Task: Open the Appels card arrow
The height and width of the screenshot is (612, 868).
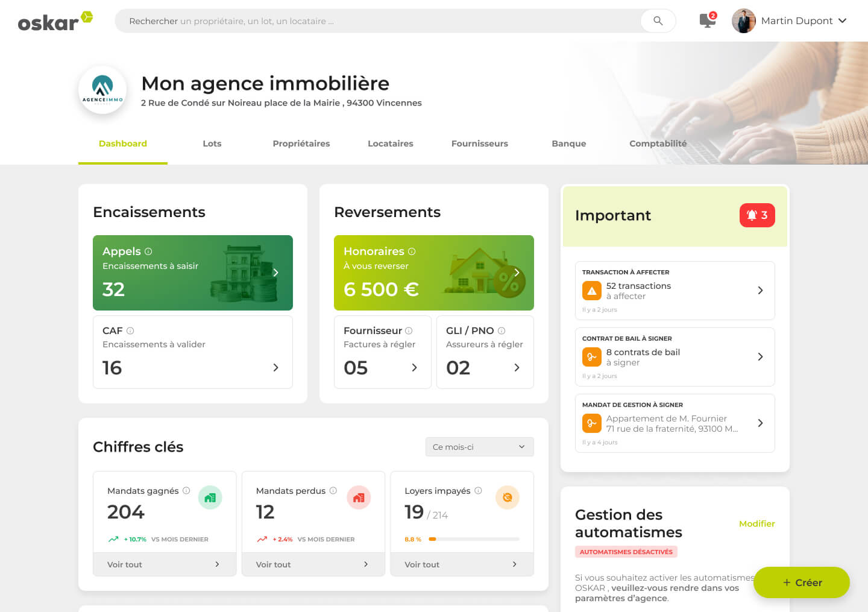Action: coord(276,273)
